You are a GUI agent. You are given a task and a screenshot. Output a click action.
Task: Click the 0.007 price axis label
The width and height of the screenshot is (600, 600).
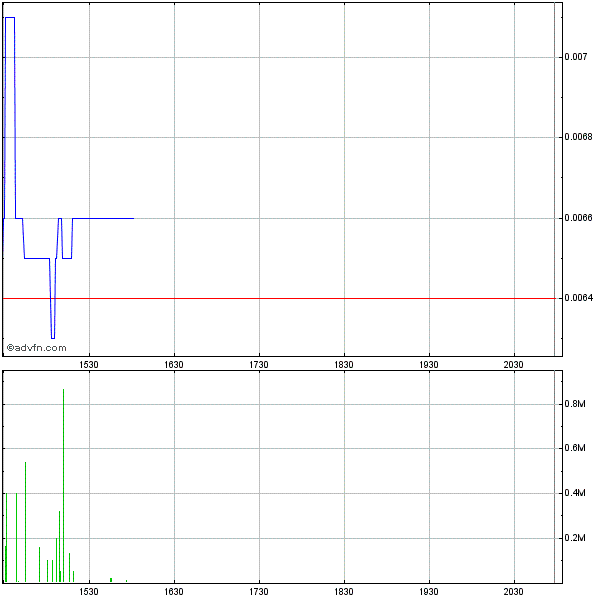[575, 58]
